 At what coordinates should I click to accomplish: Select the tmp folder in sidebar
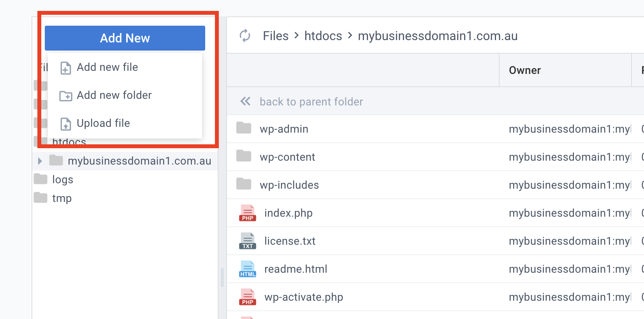pyautogui.click(x=62, y=198)
